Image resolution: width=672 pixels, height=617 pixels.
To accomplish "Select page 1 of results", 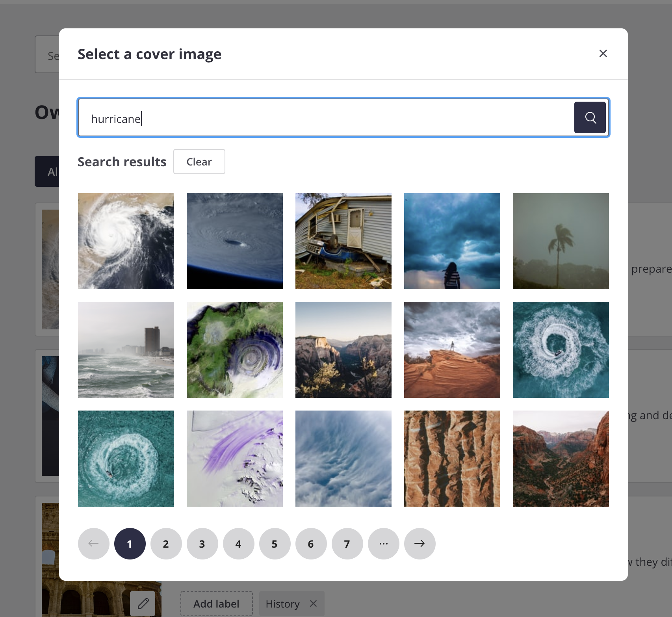I will (130, 544).
